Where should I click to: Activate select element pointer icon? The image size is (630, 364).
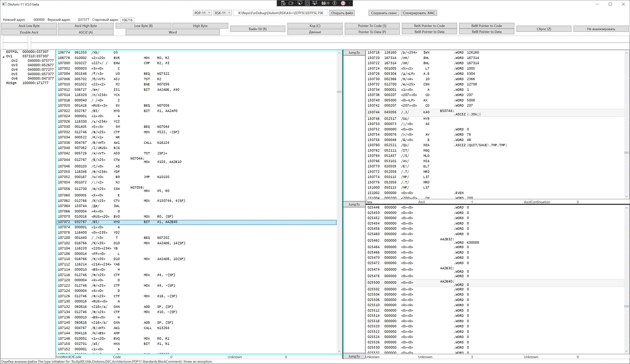click(x=300, y=3)
